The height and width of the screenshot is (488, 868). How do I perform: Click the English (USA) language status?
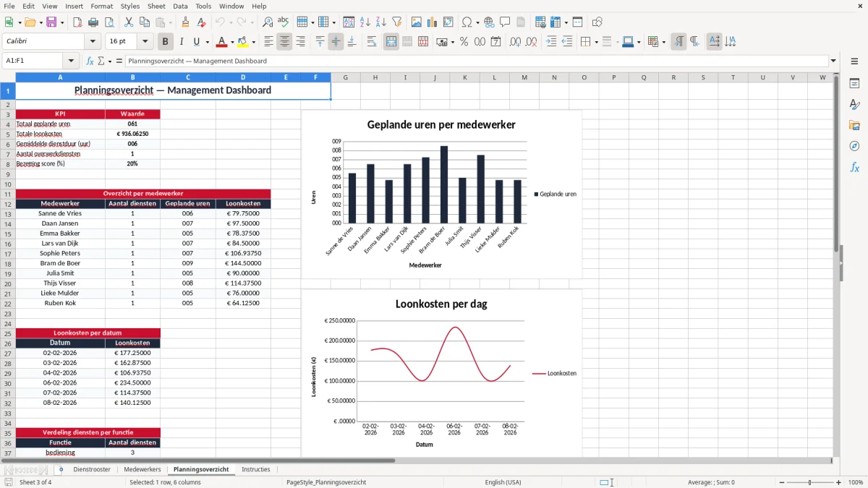pyautogui.click(x=503, y=482)
